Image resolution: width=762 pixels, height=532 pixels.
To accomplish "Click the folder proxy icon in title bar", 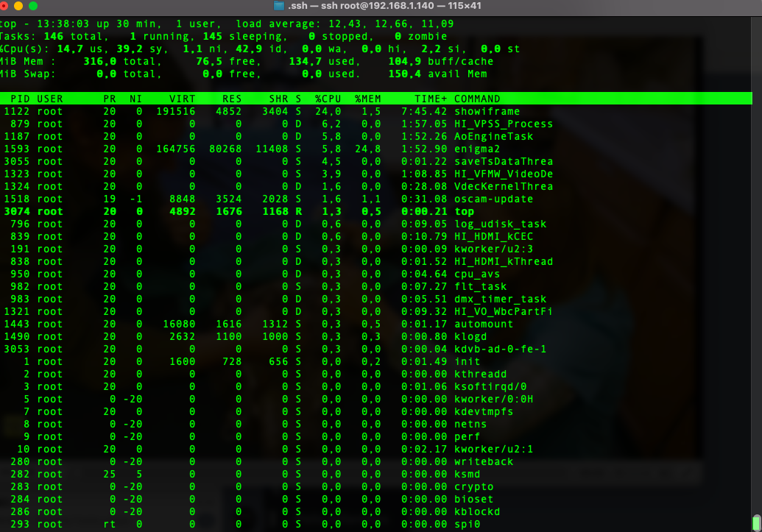I will click(278, 6).
